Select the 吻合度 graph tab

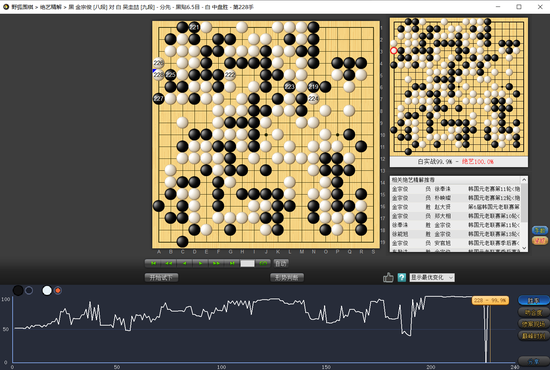coord(533,312)
